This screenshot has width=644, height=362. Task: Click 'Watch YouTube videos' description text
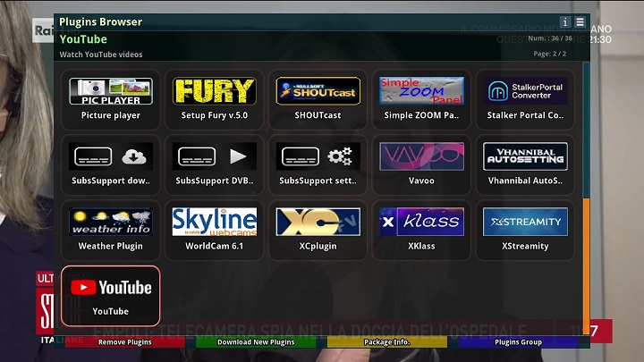pos(101,55)
